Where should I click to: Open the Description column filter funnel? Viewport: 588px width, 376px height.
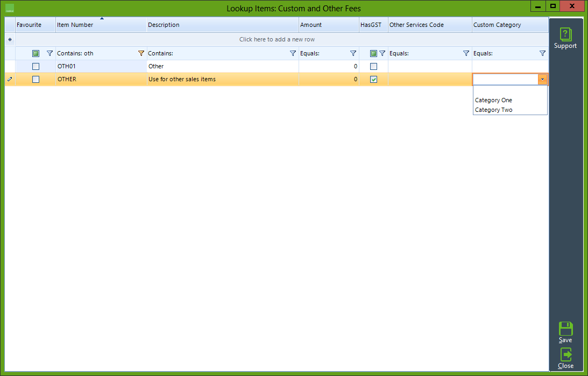click(x=293, y=53)
